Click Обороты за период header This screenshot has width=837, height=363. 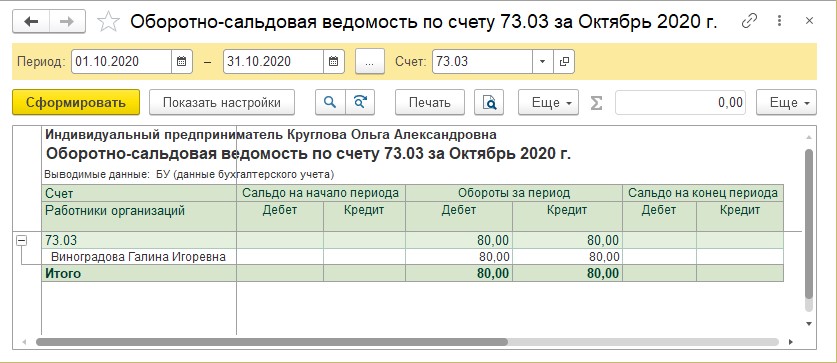click(514, 193)
